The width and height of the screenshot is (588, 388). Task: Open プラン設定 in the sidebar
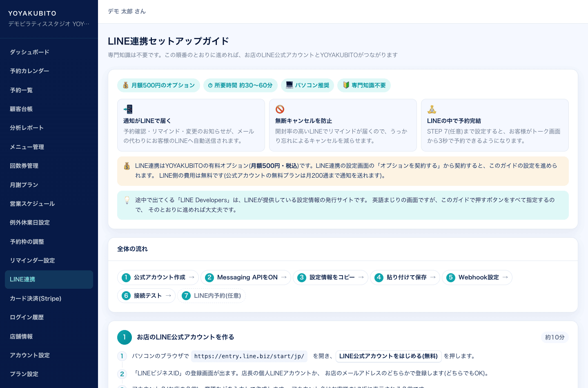[x=49, y=374]
